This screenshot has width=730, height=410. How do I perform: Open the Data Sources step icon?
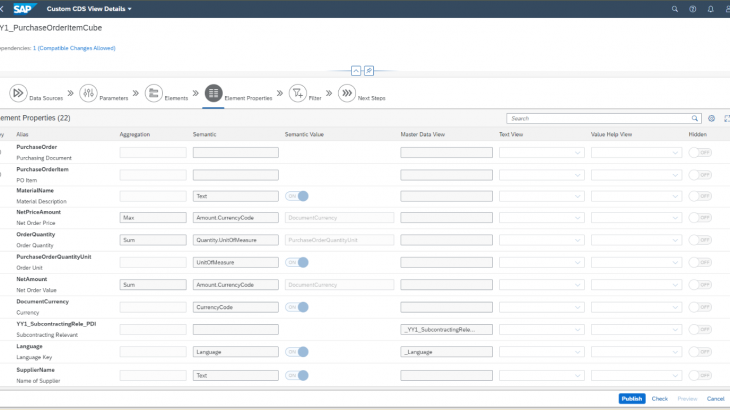point(18,93)
